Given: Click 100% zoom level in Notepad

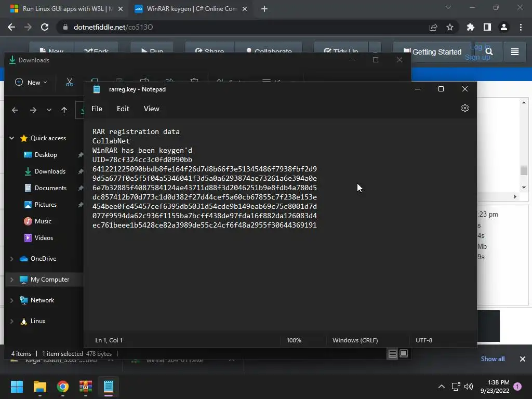Looking at the screenshot, I should click(x=294, y=340).
